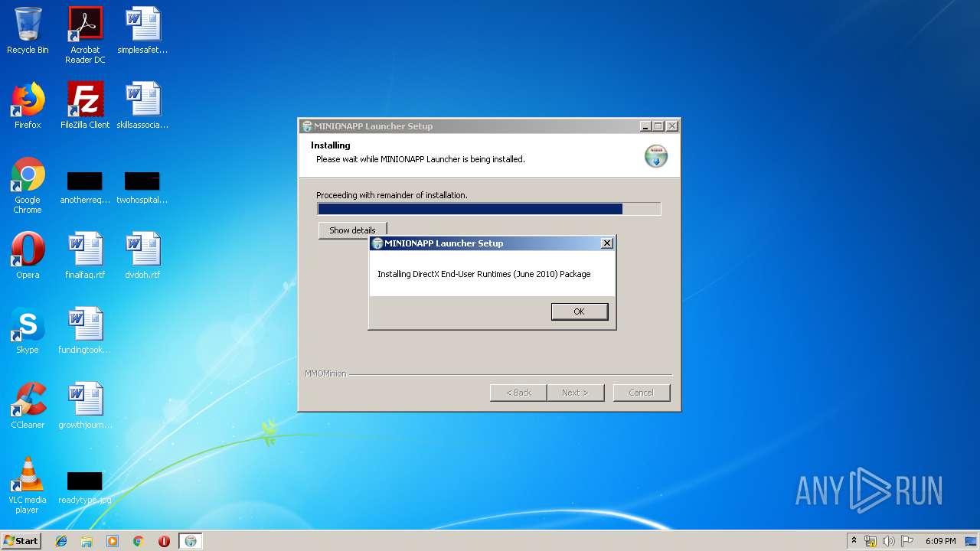Click the MMOMinion branding label
Screen dimensions: 980x551
click(325, 373)
